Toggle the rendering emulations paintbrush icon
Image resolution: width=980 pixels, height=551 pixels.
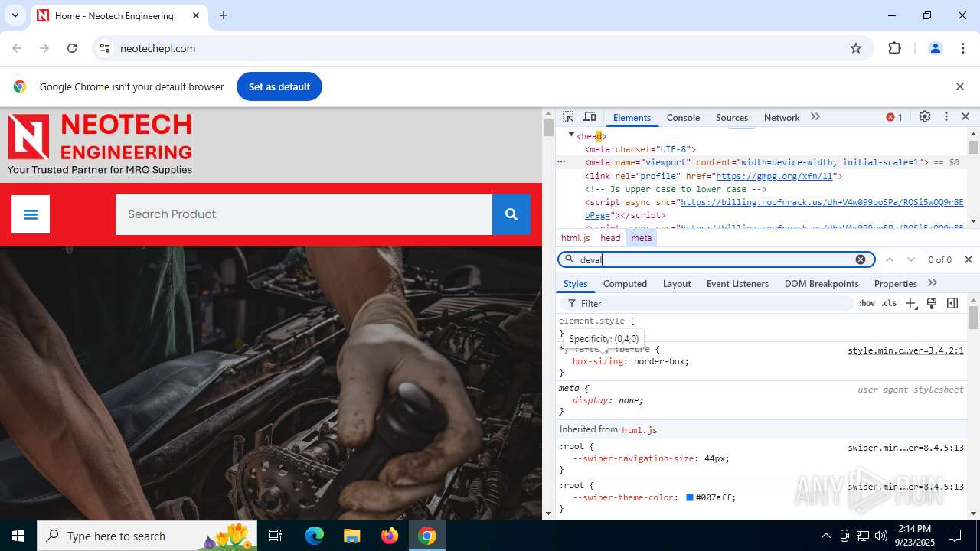(x=932, y=303)
